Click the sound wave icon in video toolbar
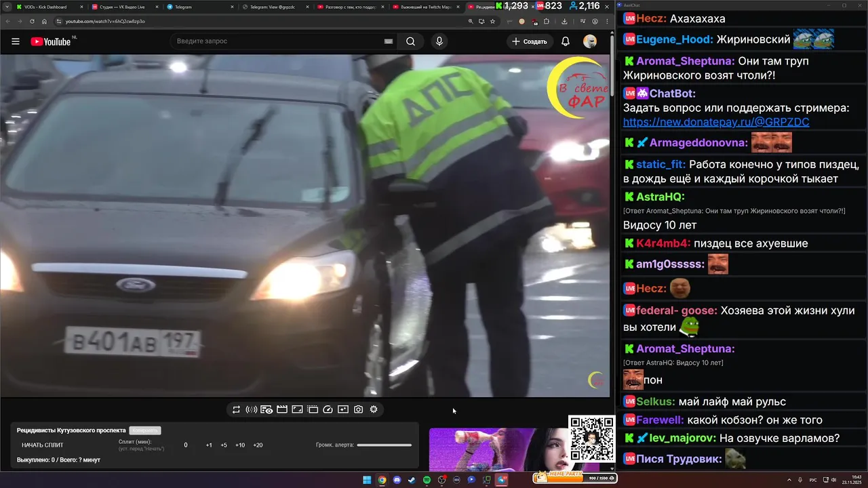This screenshot has width=868, height=488. coord(251,409)
